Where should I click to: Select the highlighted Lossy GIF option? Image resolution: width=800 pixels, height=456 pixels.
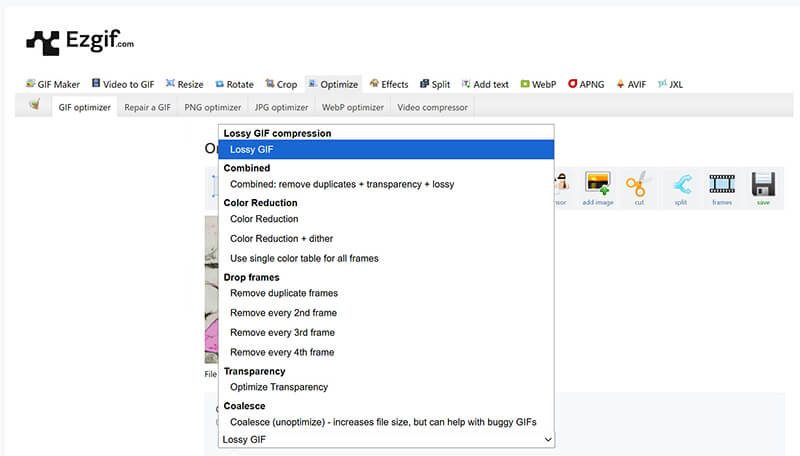(x=385, y=149)
